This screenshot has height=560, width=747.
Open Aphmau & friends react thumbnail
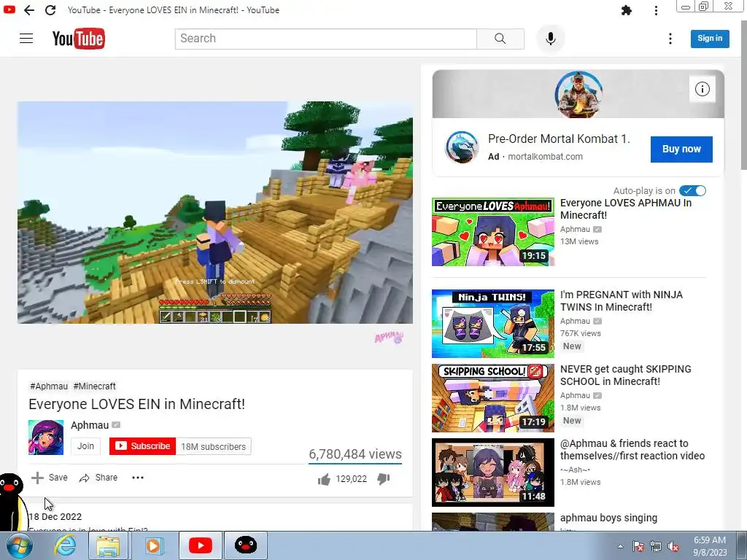coord(493,472)
